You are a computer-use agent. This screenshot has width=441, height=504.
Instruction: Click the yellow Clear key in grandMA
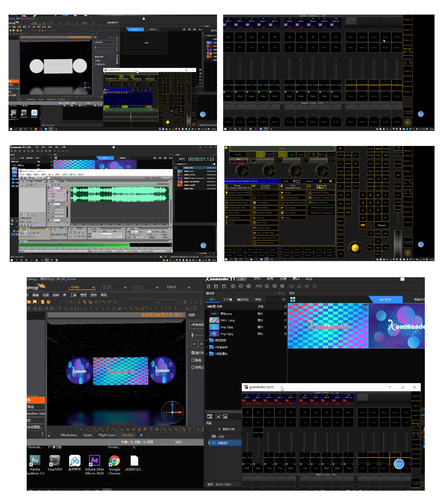pos(348,212)
